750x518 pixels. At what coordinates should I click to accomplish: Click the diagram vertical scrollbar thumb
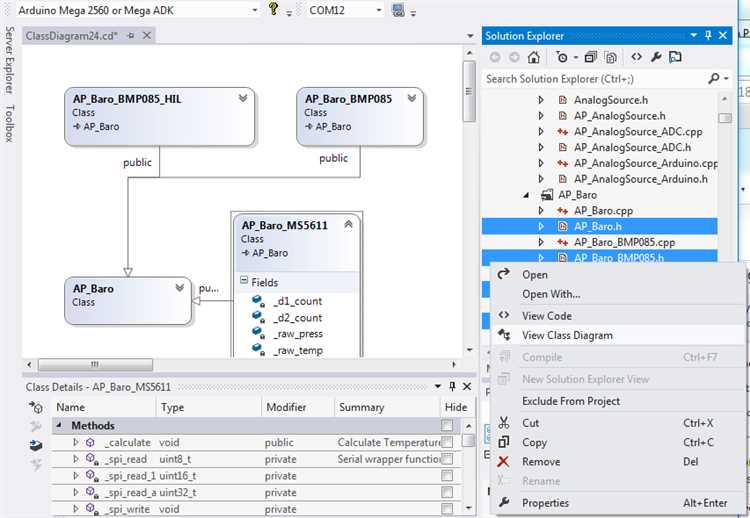(469, 90)
